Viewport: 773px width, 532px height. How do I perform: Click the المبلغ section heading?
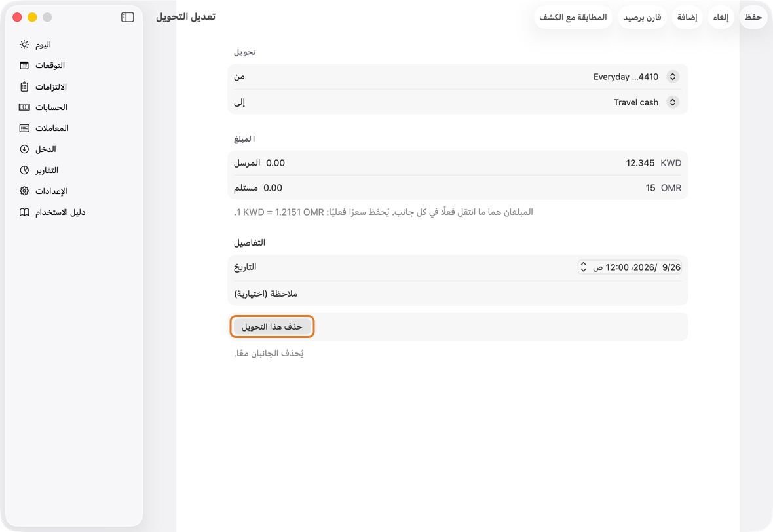point(244,139)
